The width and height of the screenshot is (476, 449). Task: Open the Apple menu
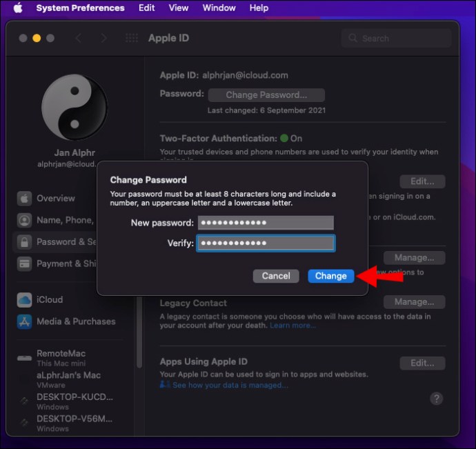(18, 8)
